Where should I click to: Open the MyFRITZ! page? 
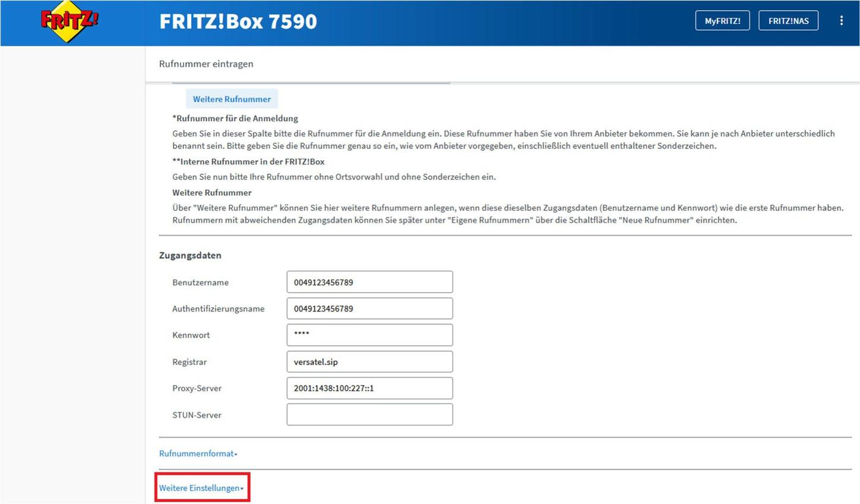click(722, 20)
